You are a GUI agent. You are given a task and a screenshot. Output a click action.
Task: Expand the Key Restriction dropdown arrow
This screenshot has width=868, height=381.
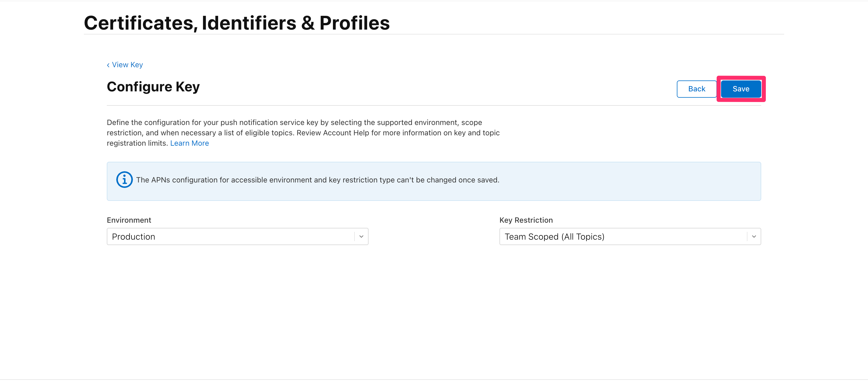754,237
